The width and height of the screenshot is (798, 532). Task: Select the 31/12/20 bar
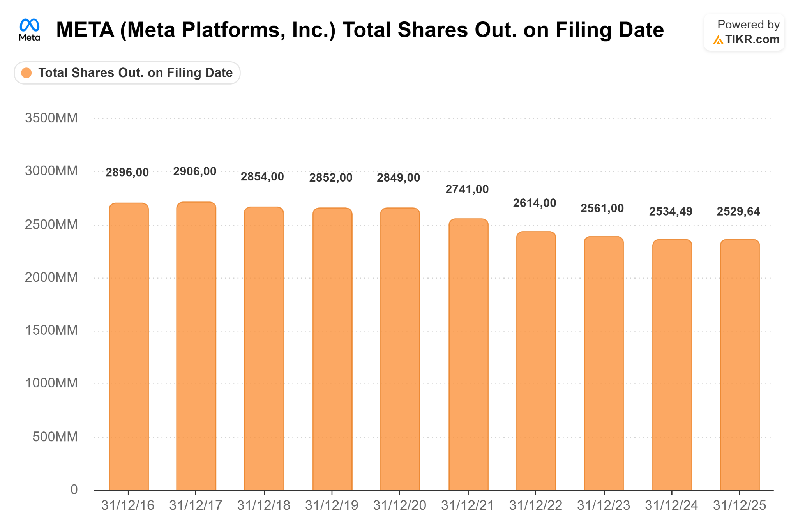pos(400,349)
